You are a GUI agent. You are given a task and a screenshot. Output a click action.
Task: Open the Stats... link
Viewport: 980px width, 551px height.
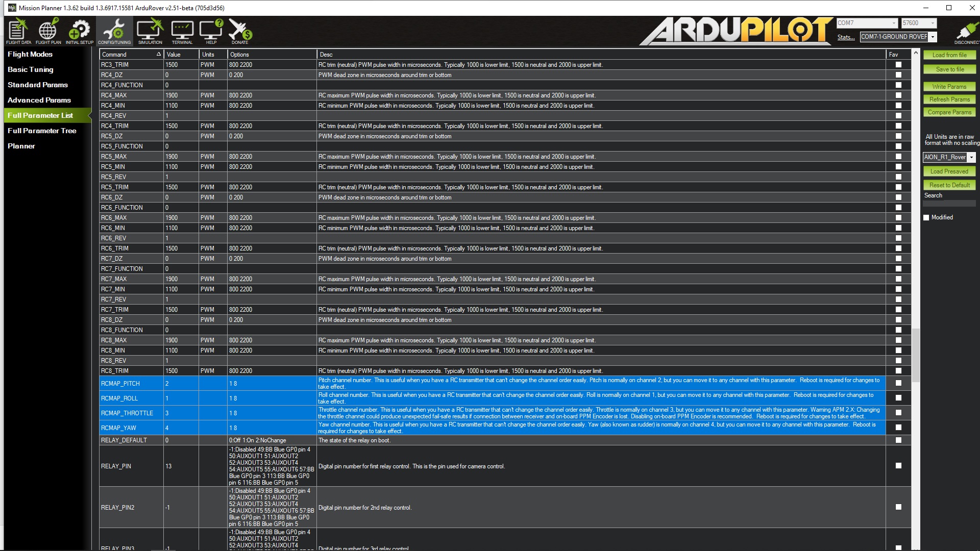point(846,37)
